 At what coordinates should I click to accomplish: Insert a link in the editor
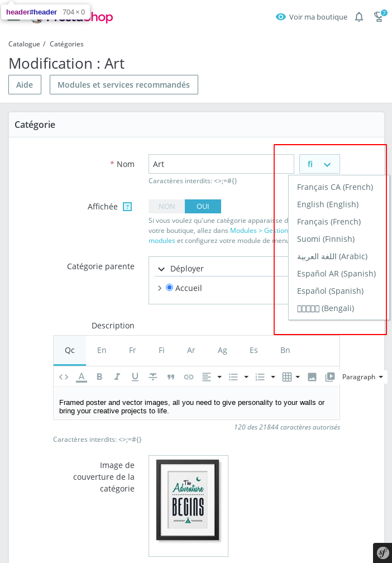click(189, 376)
